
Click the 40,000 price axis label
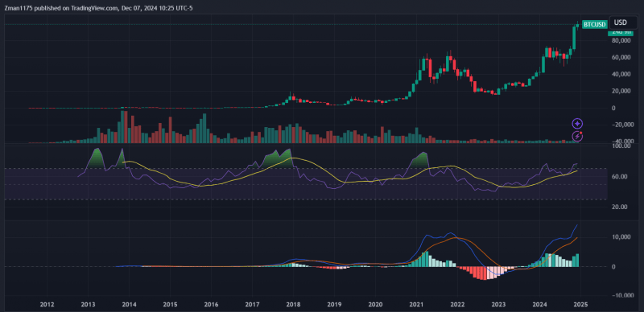pos(621,74)
